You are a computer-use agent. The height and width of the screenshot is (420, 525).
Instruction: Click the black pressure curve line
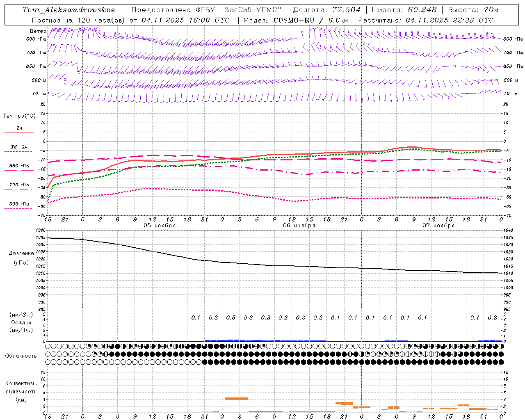point(274,265)
